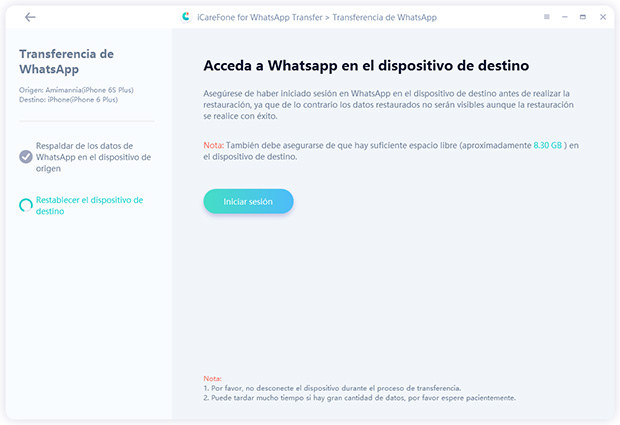The image size is (620, 425).
Task: Click note 1 about not disconnecting device
Action: (332, 388)
